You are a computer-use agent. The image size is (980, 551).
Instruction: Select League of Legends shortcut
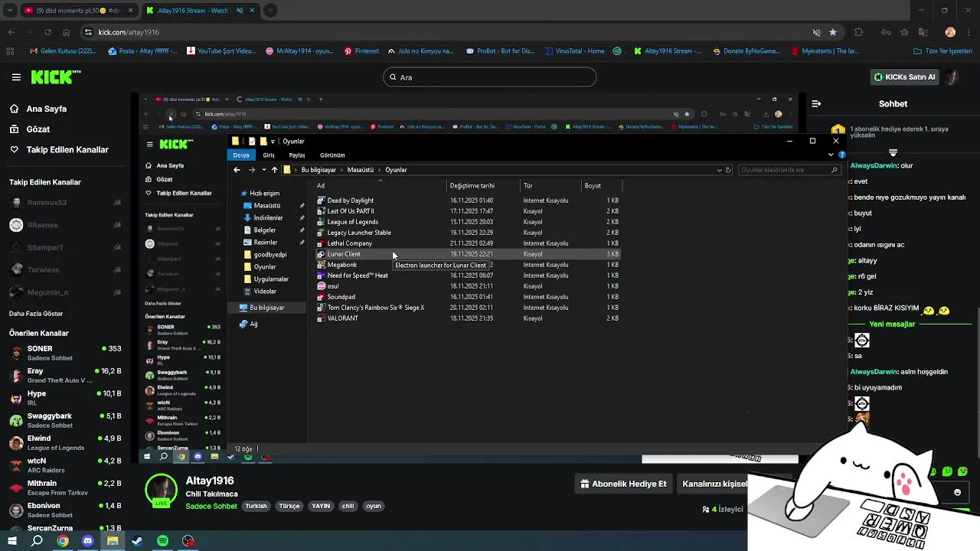click(352, 222)
